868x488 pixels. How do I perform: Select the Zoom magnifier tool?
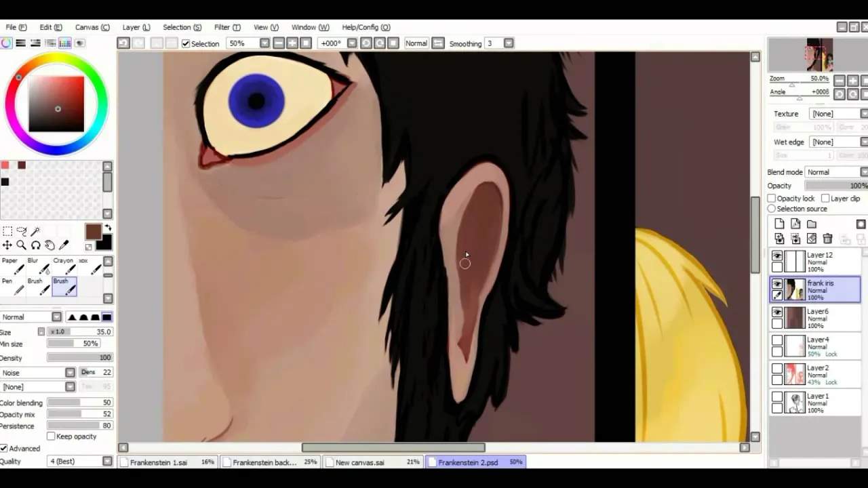point(21,245)
